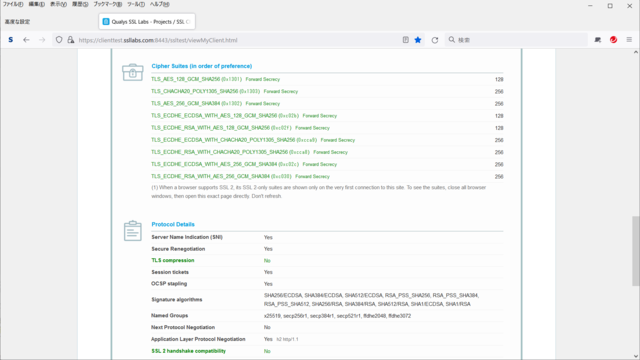Click the Protocol Details clipboard icon

pos(133,231)
